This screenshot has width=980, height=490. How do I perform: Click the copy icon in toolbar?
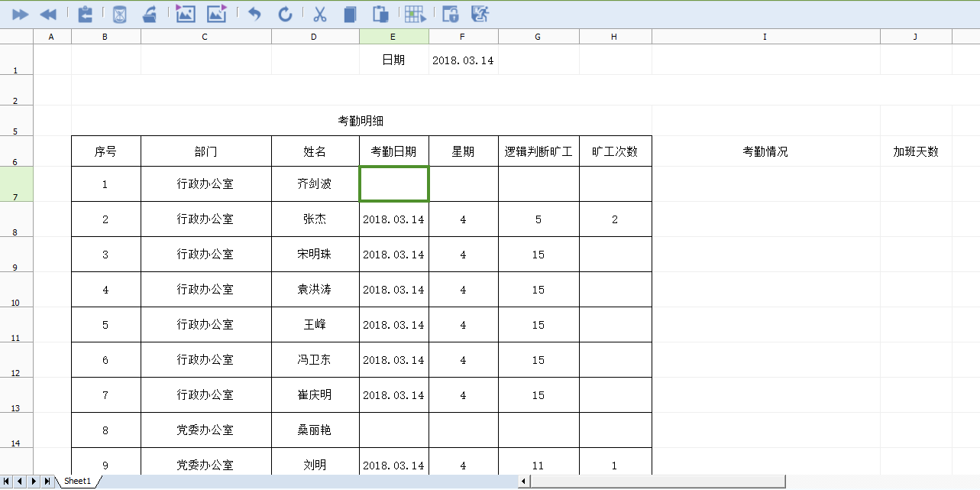point(350,14)
